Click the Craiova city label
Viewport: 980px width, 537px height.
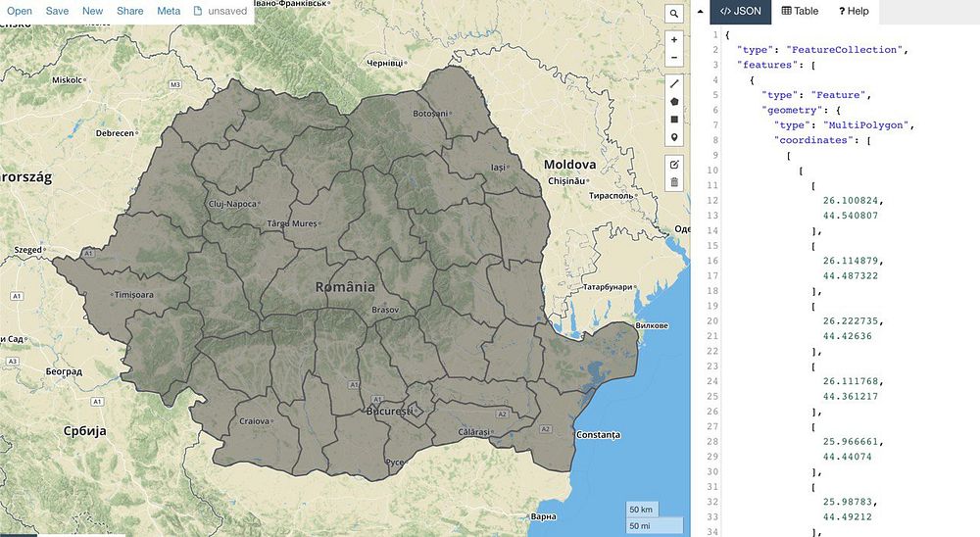tap(255, 421)
